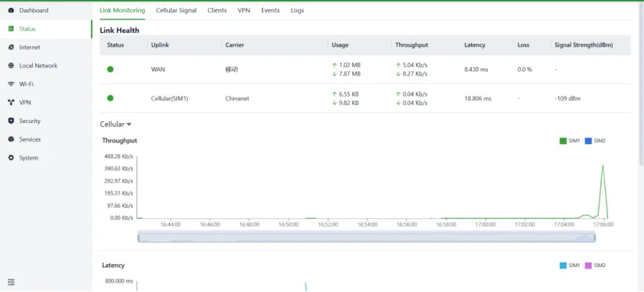Click the -109 dBm signal strength value
The height and width of the screenshot is (292, 644).
[568, 98]
